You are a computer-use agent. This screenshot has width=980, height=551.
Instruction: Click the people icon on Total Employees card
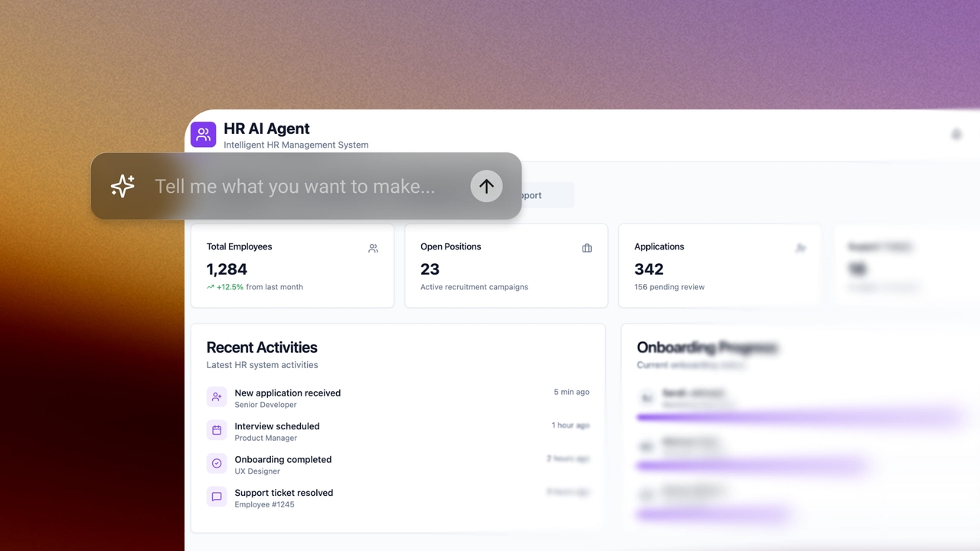373,248
